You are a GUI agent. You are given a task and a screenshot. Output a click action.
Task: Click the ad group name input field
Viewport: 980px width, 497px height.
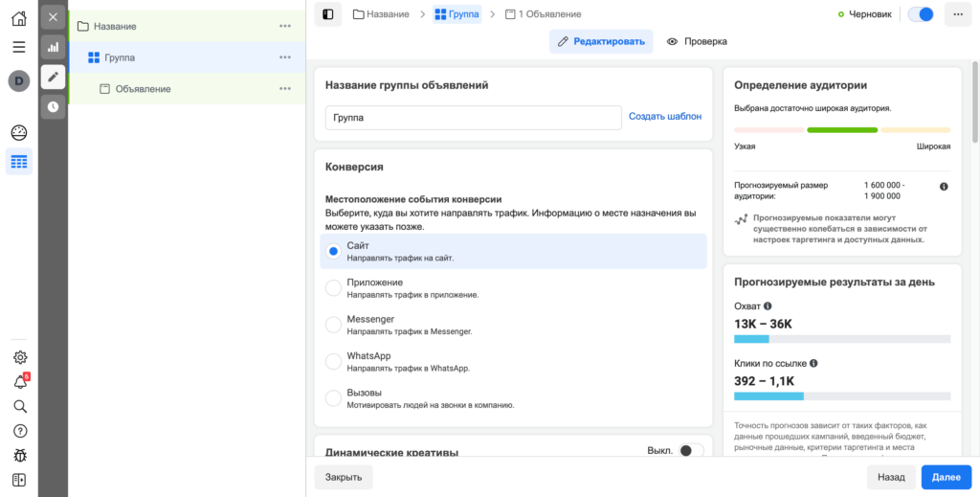473,118
